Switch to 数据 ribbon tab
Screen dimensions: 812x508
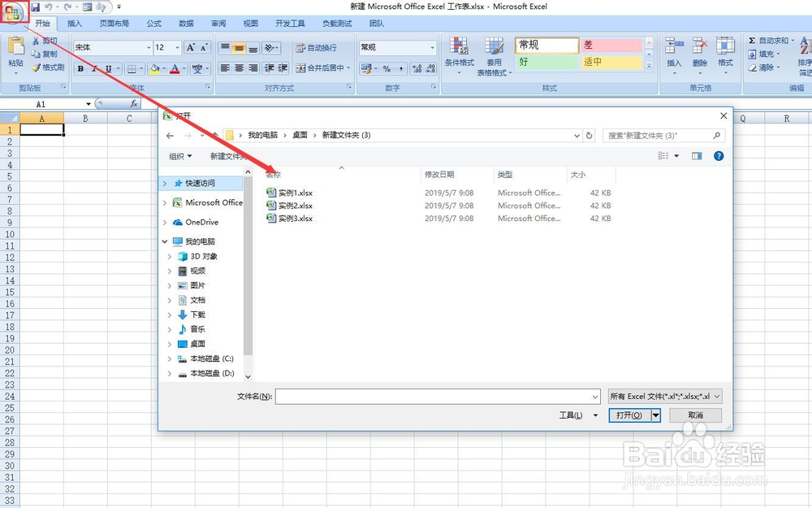(x=186, y=24)
